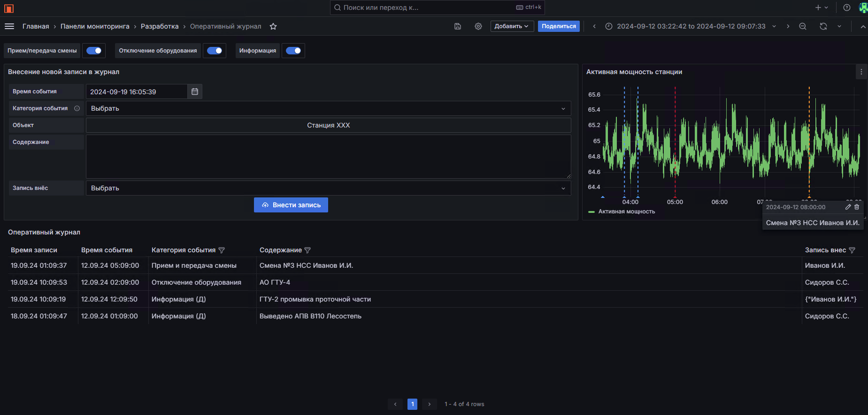868x415 pixels.
Task: Open the calendar date picker
Action: pos(195,91)
